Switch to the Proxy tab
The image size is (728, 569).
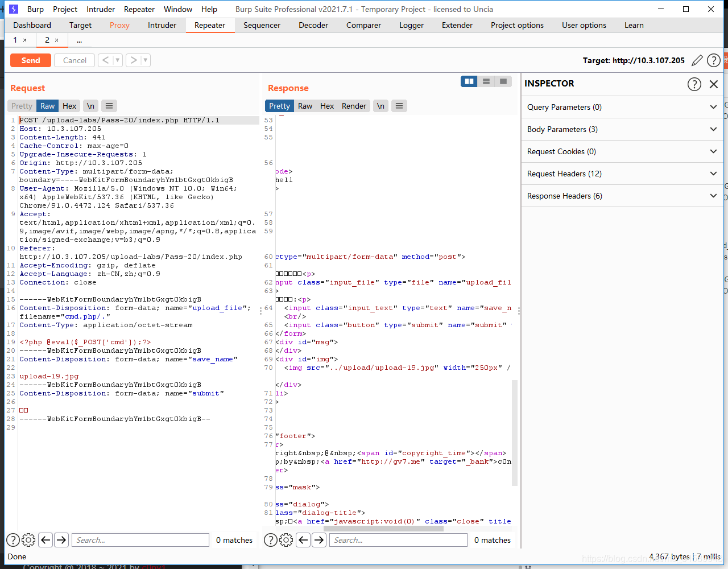tap(119, 25)
